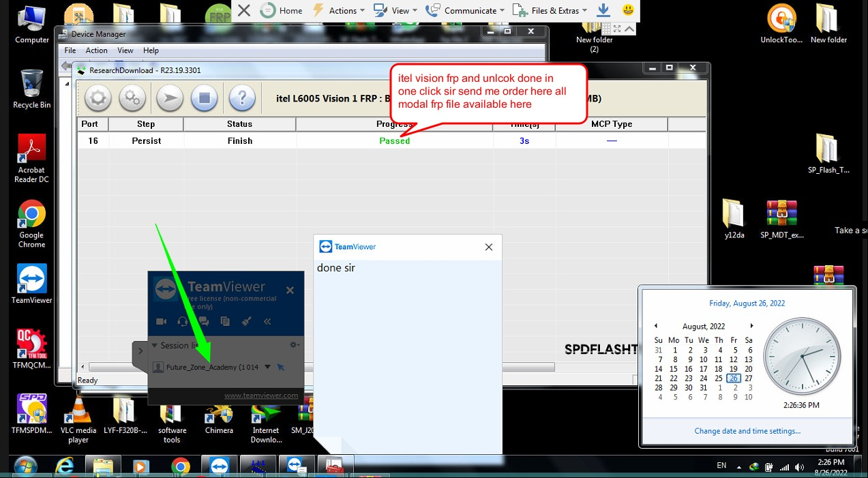Image resolution: width=868 pixels, height=478 pixels.
Task: Click Change date and time settings link
Action: click(x=747, y=431)
